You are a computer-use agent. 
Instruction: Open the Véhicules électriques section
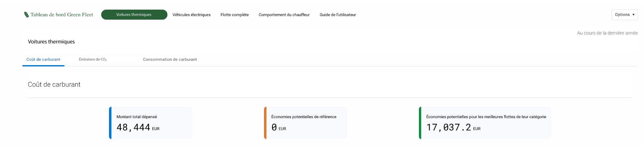tap(191, 15)
